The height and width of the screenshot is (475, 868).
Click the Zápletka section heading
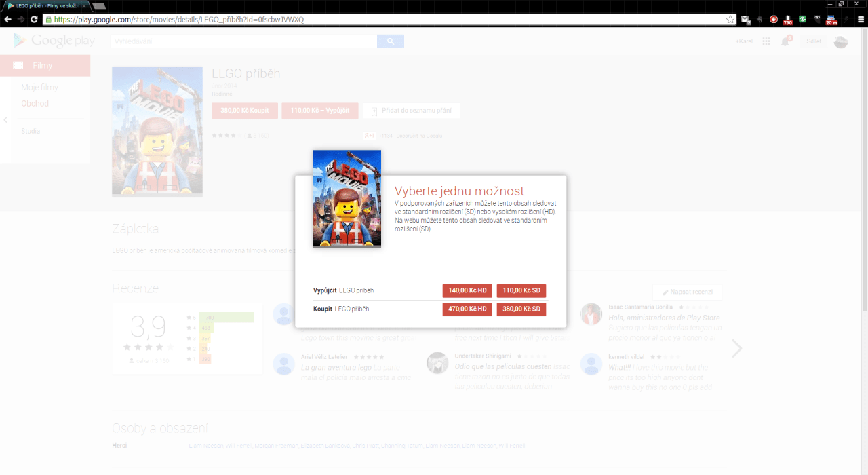click(136, 229)
